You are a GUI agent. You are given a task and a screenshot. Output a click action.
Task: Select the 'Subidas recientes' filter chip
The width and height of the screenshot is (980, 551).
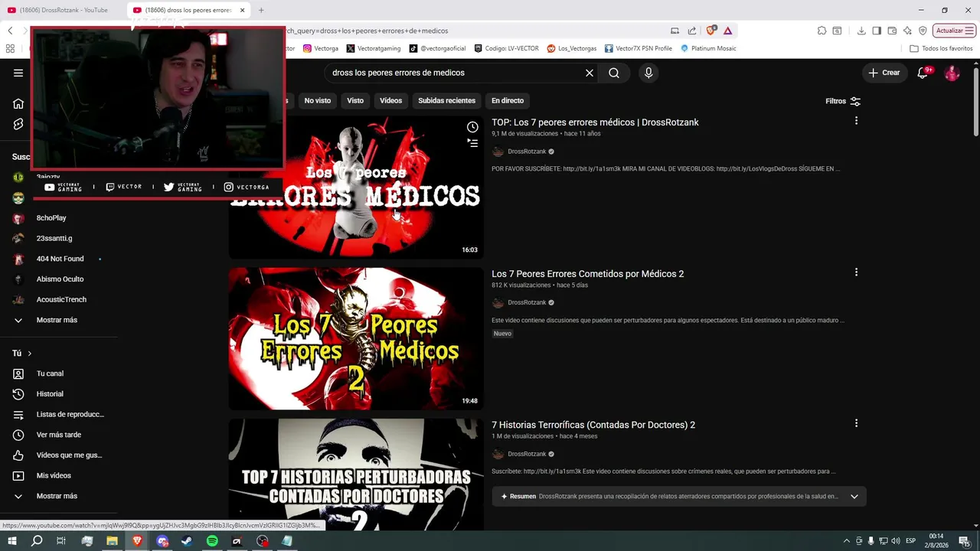coord(446,100)
